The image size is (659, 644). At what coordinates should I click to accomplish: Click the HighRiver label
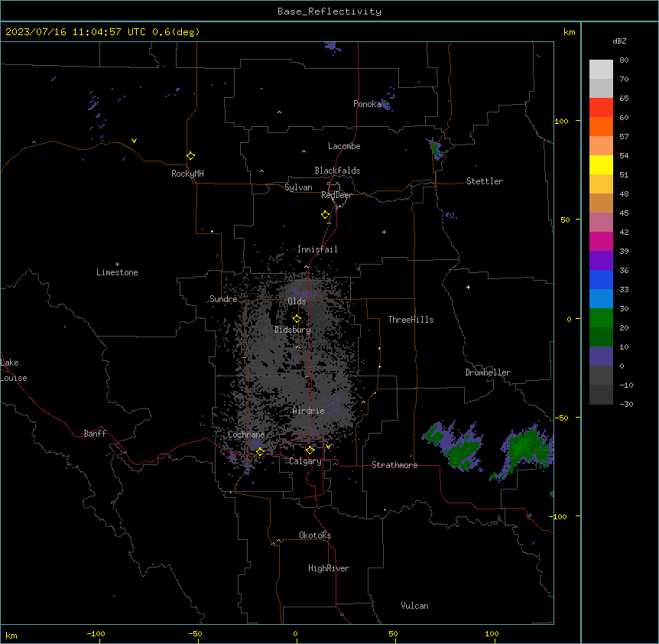pos(329,568)
